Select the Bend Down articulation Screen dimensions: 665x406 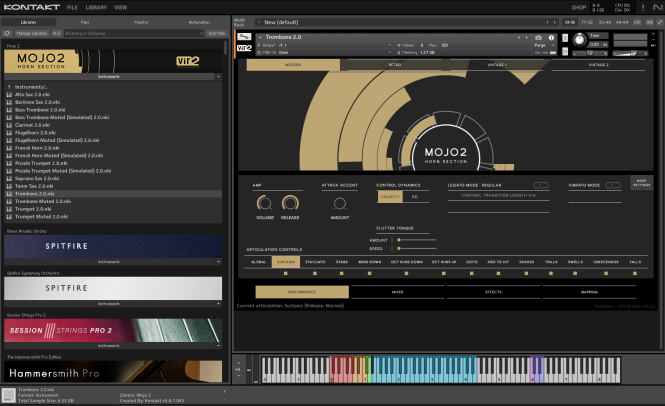tap(369, 262)
